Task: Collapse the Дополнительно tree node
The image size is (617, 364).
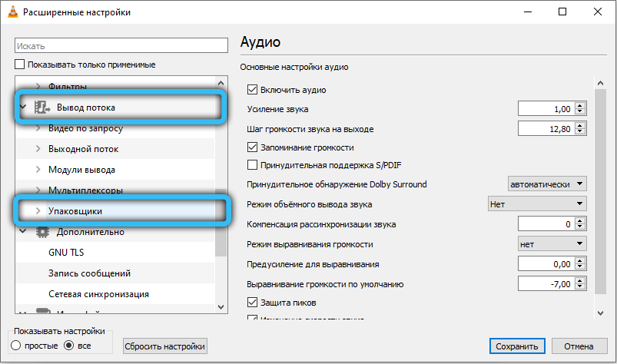Action: pyautogui.click(x=23, y=231)
